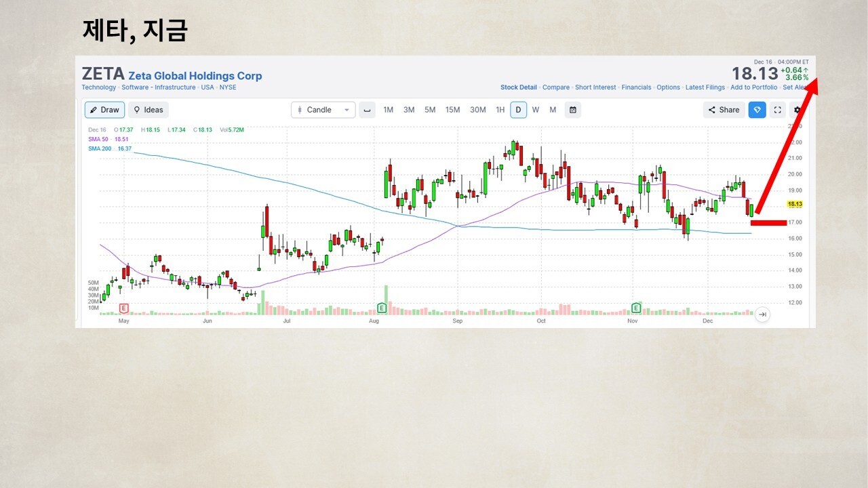Click the NYSE exchange link

pos(228,87)
